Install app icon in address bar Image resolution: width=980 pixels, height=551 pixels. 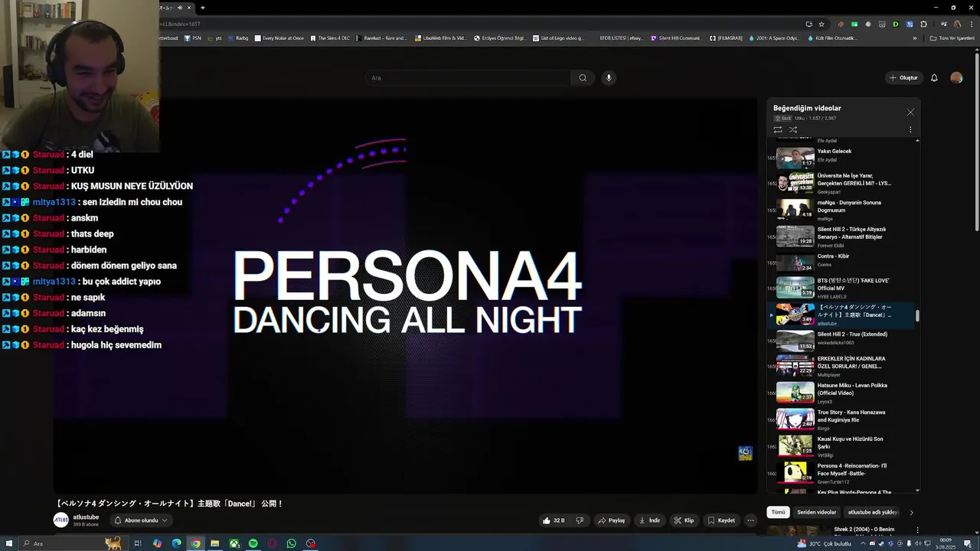point(809,24)
